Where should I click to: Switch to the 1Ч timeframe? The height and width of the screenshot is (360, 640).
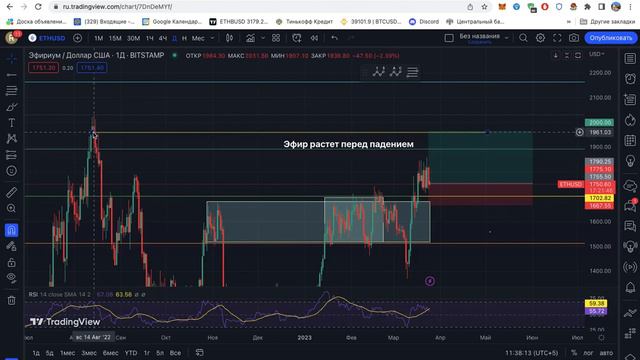[x=150, y=38]
